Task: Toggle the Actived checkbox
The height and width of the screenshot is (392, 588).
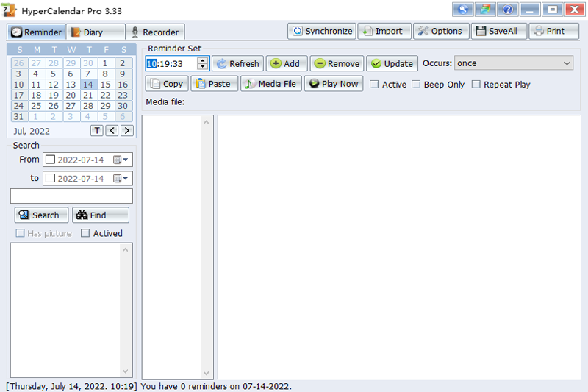Action: 85,233
